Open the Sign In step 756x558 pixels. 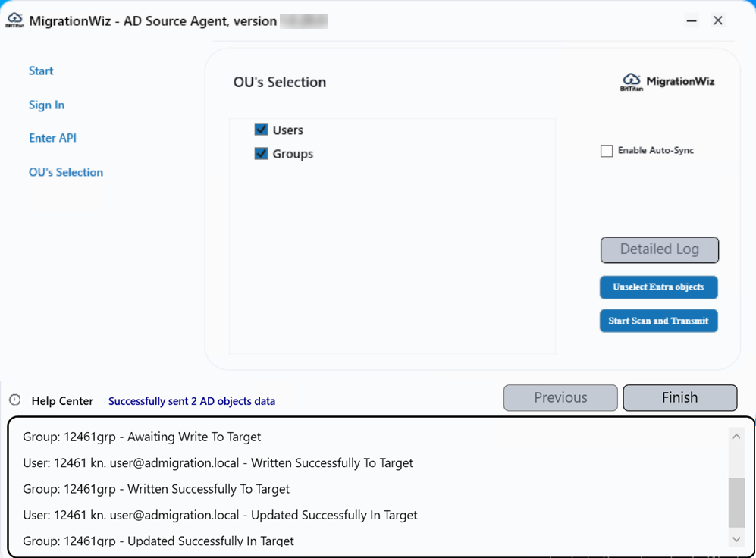pos(46,105)
